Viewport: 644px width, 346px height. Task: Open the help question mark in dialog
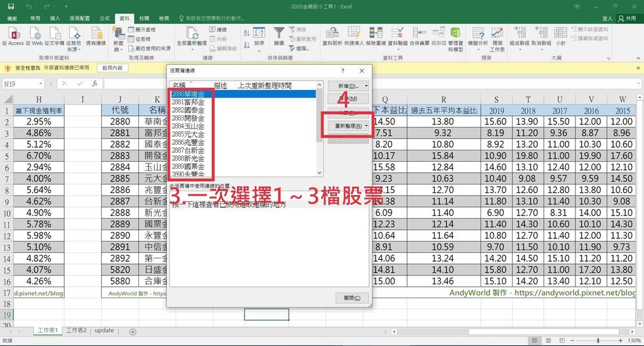click(x=343, y=70)
